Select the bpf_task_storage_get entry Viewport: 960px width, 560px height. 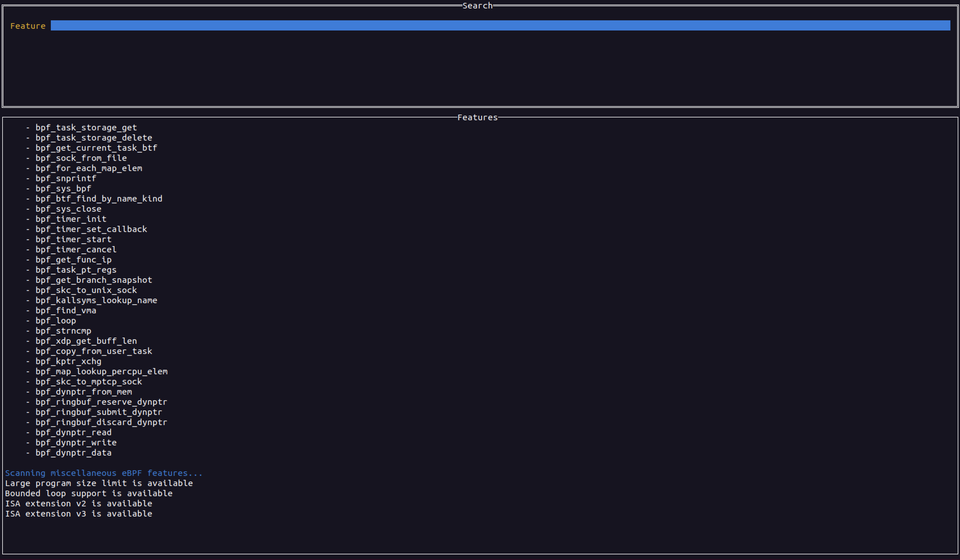[x=86, y=128]
